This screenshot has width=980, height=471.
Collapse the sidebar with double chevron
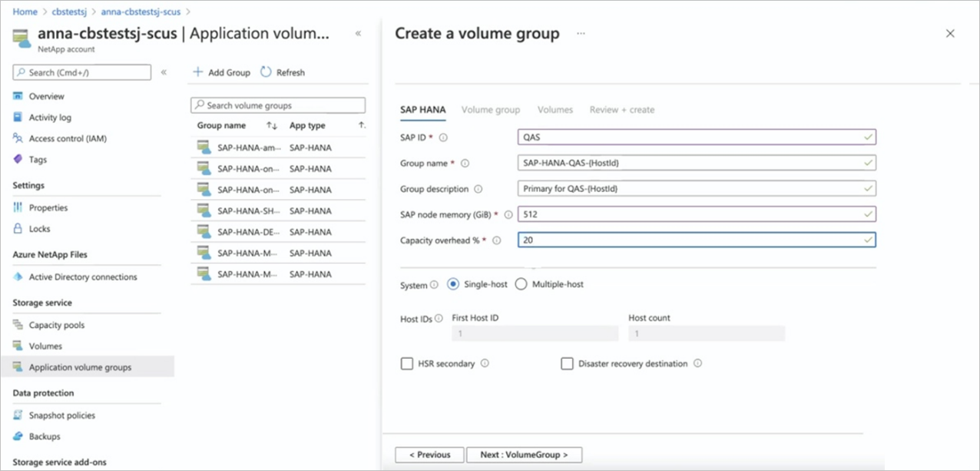[x=164, y=72]
